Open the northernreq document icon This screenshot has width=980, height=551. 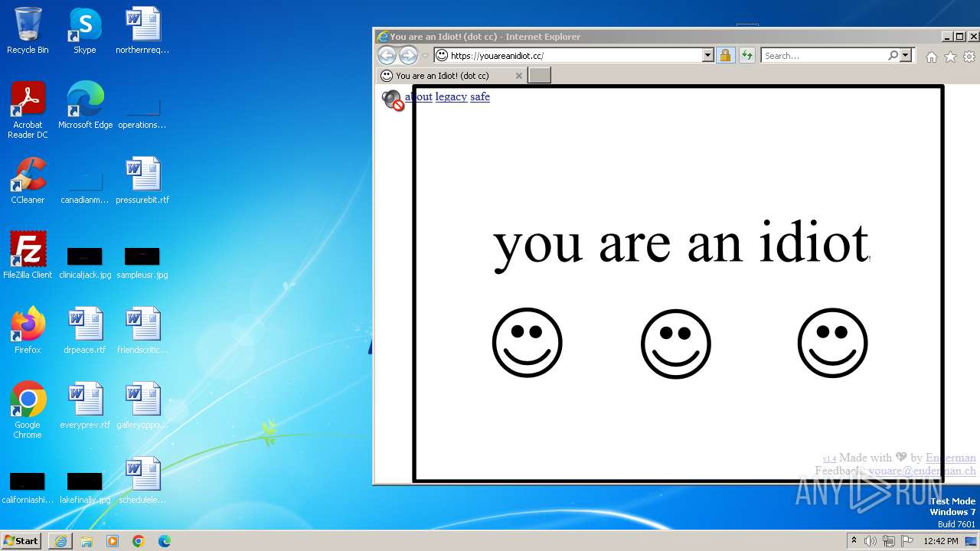pyautogui.click(x=142, y=31)
